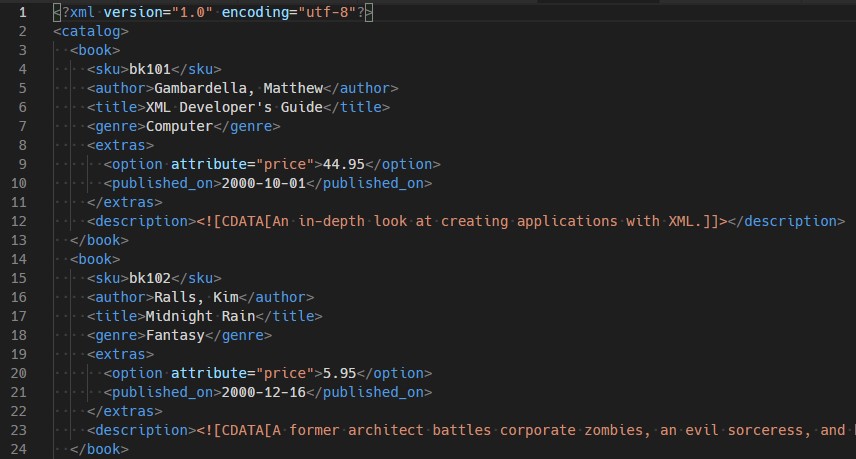The width and height of the screenshot is (856, 459).
Task: Click the author text Ralls, Kim
Action: 197,297
